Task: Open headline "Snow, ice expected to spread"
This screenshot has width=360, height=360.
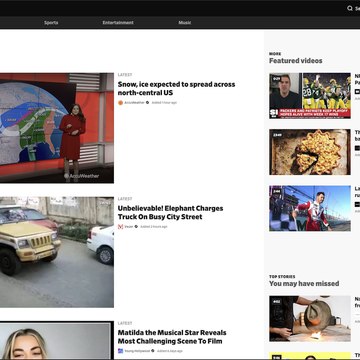Action: pyautogui.click(x=176, y=88)
